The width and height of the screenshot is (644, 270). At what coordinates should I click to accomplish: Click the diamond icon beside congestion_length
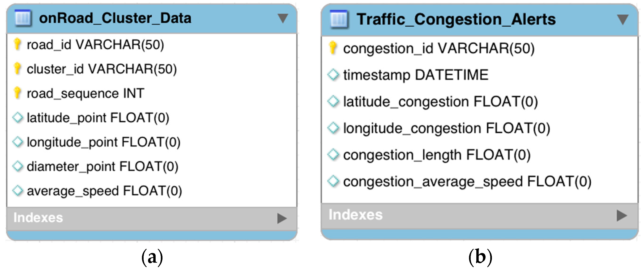point(333,155)
